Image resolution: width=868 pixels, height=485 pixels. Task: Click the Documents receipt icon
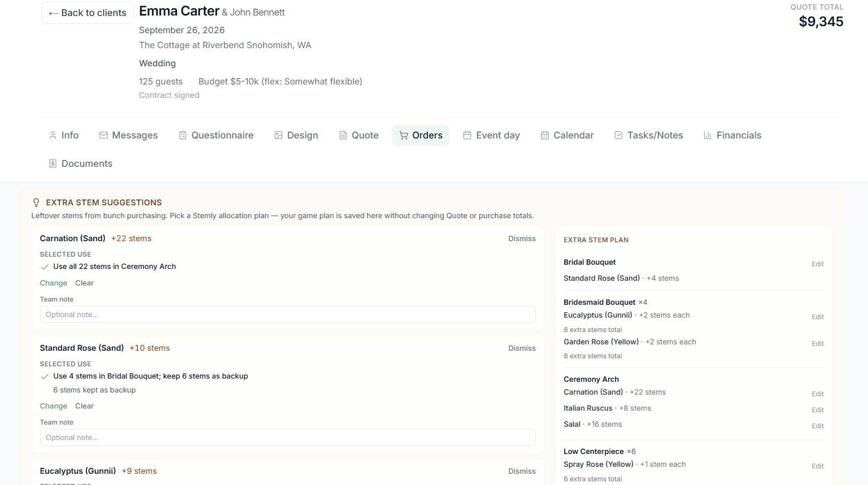pyautogui.click(x=52, y=164)
